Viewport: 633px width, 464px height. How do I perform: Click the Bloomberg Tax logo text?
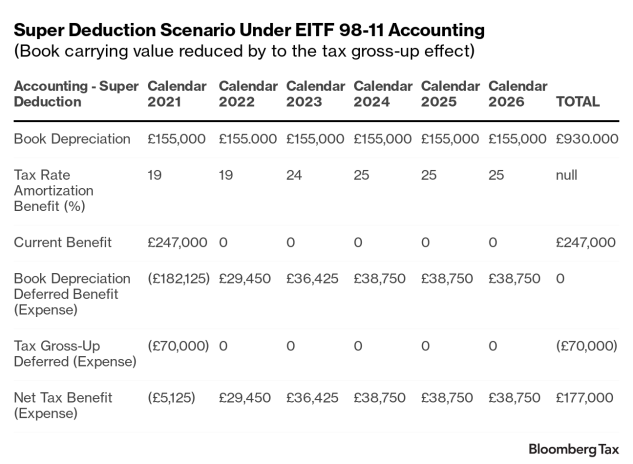point(574,448)
